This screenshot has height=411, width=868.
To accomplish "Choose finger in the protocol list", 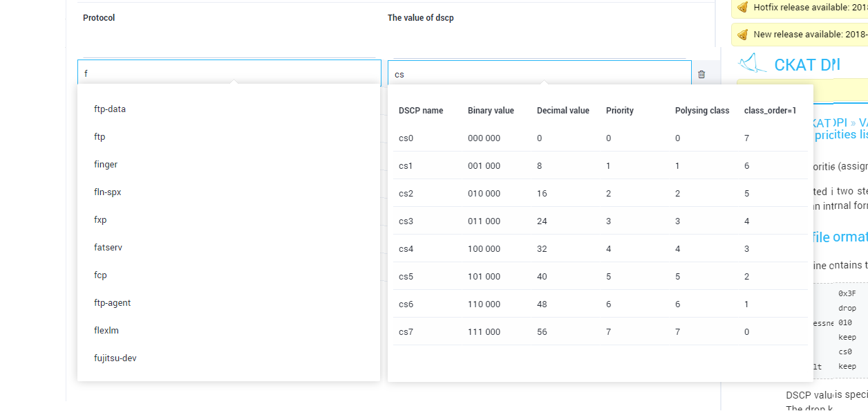I will click(106, 165).
